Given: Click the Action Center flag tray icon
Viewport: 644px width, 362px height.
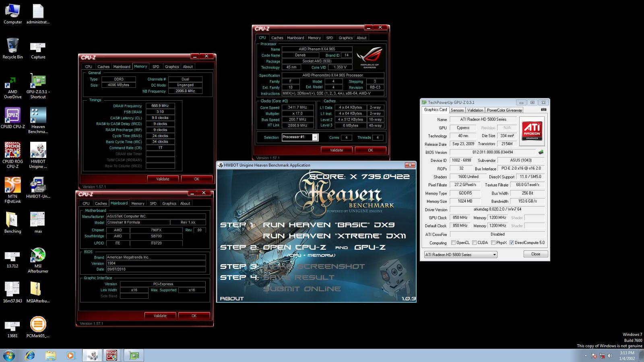Looking at the screenshot, I should pyautogui.click(x=594, y=356).
